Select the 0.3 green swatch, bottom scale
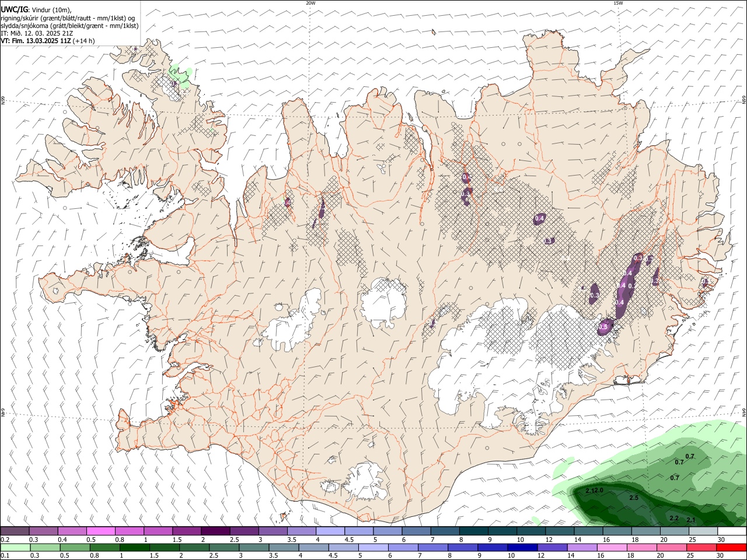Viewport: 747px width, 560px height. [x=45, y=547]
